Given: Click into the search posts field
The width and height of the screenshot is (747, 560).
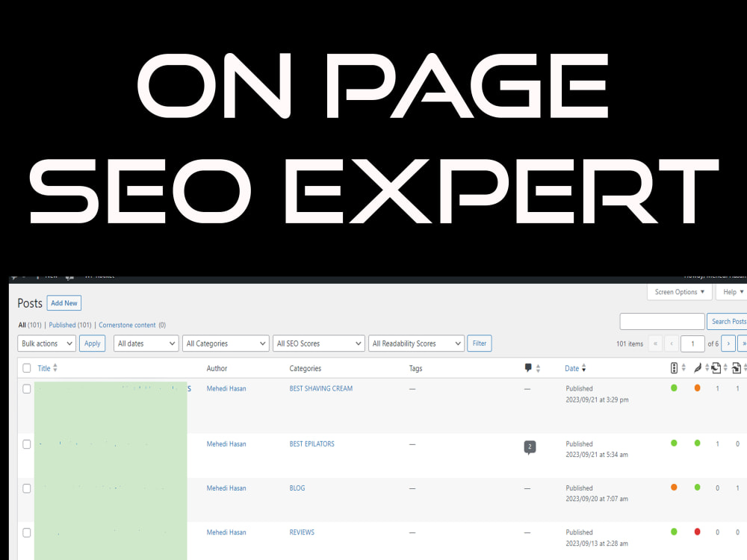Looking at the screenshot, I should 662,321.
